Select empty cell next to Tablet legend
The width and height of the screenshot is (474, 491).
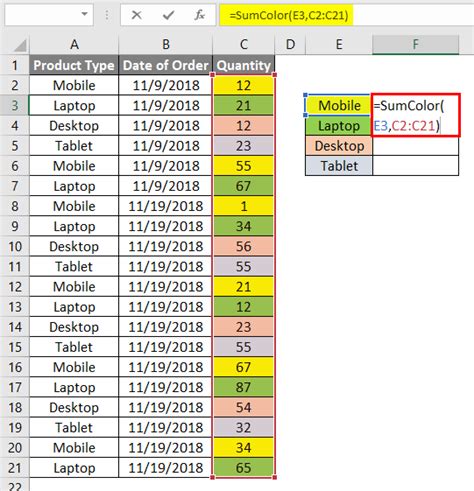[415, 166]
